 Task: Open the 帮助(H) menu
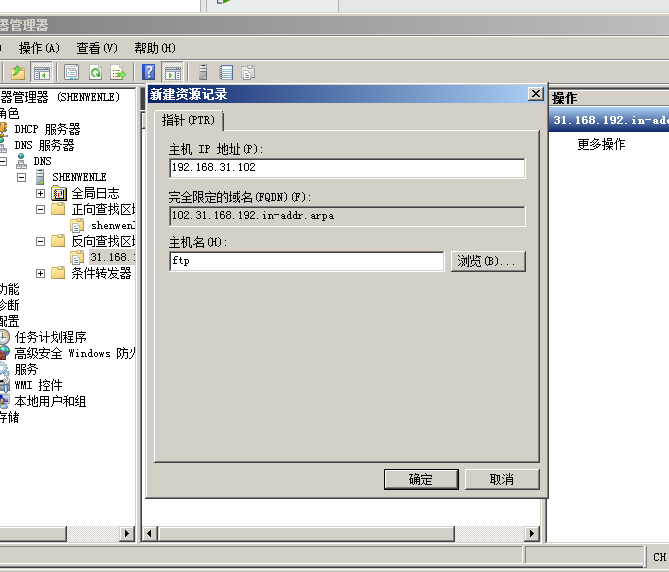(x=154, y=48)
